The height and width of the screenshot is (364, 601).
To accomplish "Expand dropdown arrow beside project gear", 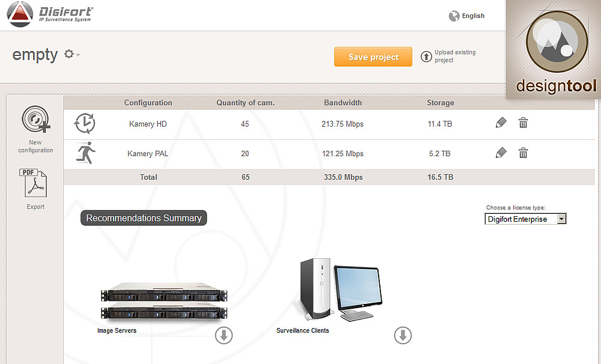I will pyautogui.click(x=78, y=55).
